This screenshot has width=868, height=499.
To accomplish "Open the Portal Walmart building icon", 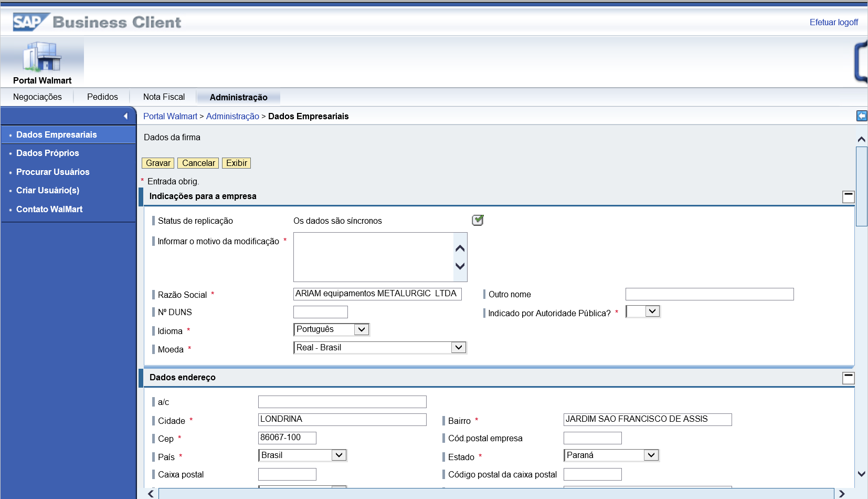I will [42, 57].
